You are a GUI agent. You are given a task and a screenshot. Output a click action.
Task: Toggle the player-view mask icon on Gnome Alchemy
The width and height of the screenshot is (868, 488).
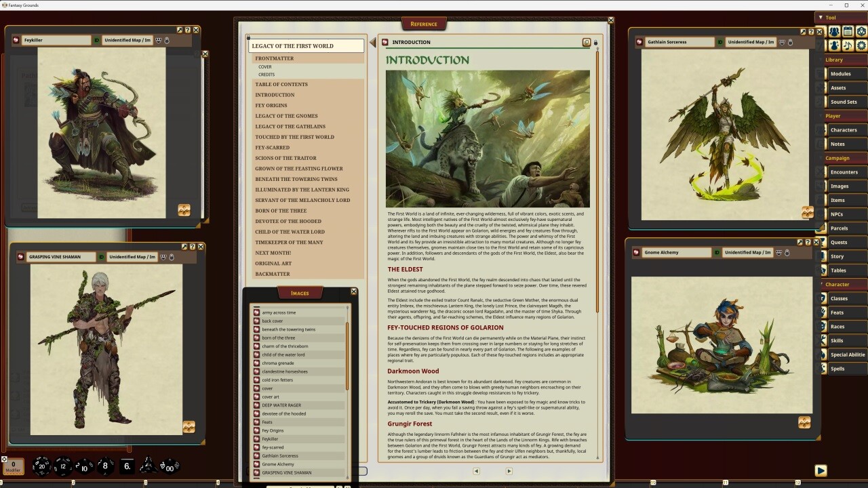778,251
